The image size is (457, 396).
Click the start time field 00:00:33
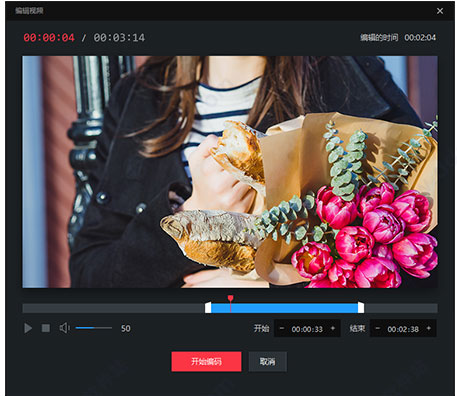307,329
